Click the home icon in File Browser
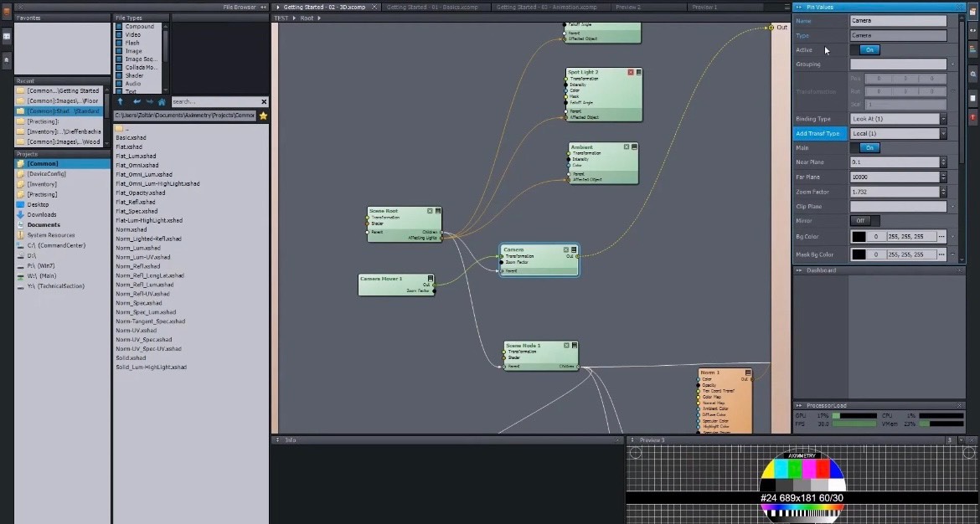Viewport: 980px width, 524px height. [x=162, y=101]
